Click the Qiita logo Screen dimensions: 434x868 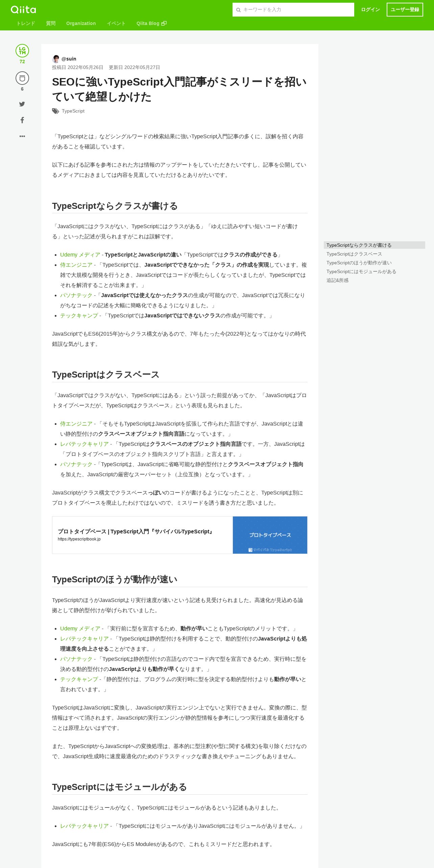[23, 9]
